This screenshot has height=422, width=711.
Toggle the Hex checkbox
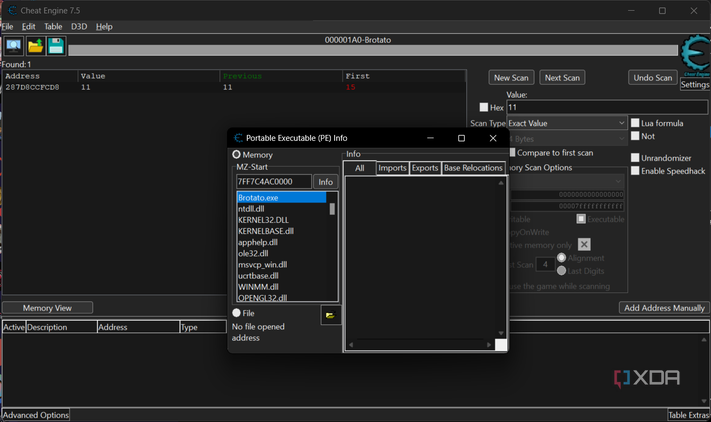click(x=484, y=107)
